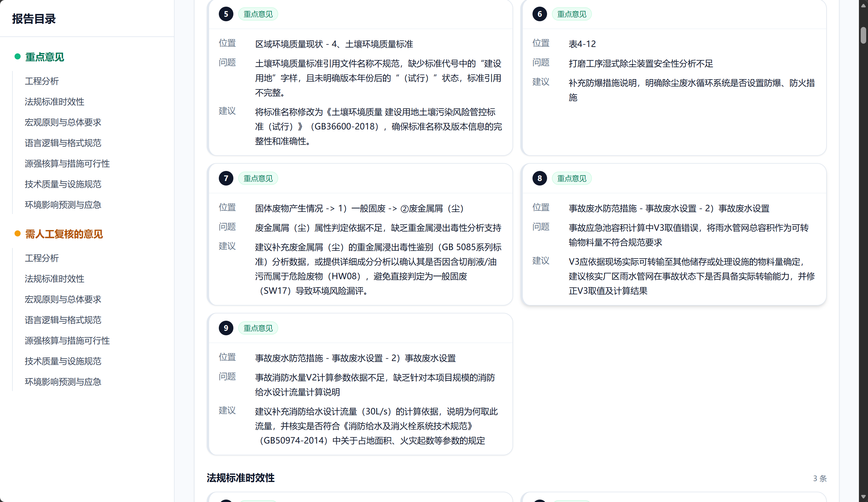Open 工程分析 under 重点意见
The image size is (868, 502).
point(42,81)
